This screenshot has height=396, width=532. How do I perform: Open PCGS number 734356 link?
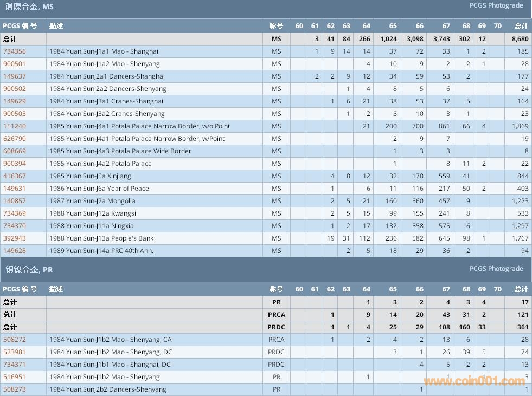(x=15, y=51)
